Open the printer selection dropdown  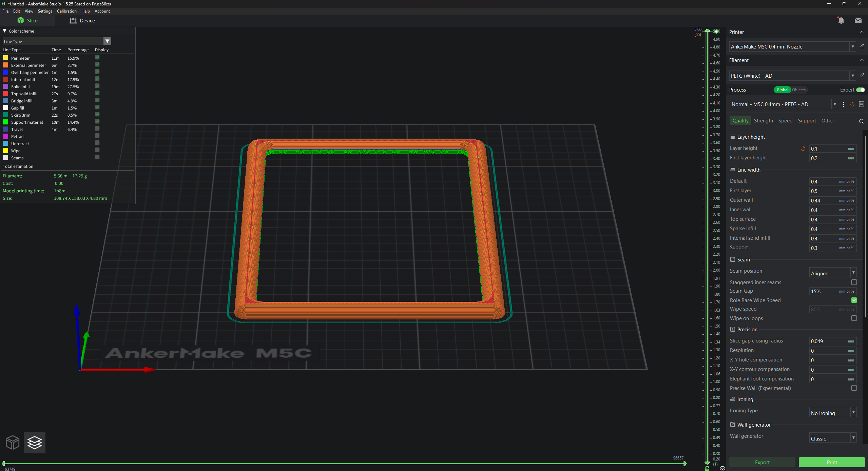[x=852, y=46]
